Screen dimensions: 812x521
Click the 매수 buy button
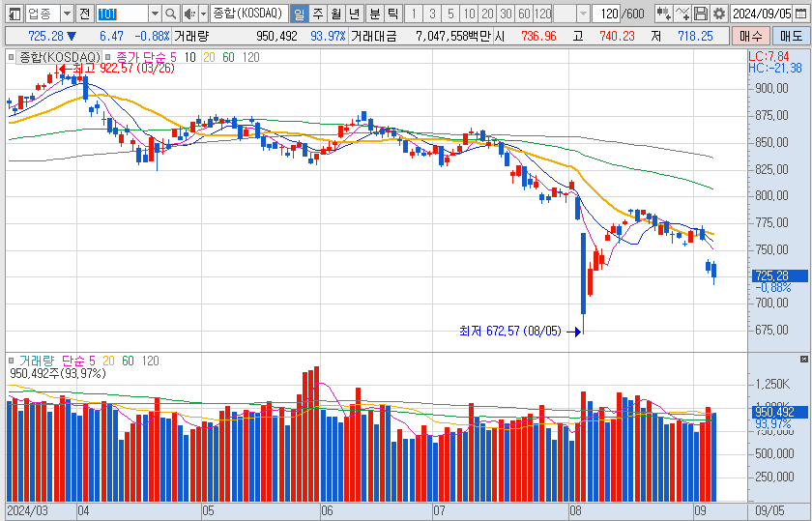751,37
